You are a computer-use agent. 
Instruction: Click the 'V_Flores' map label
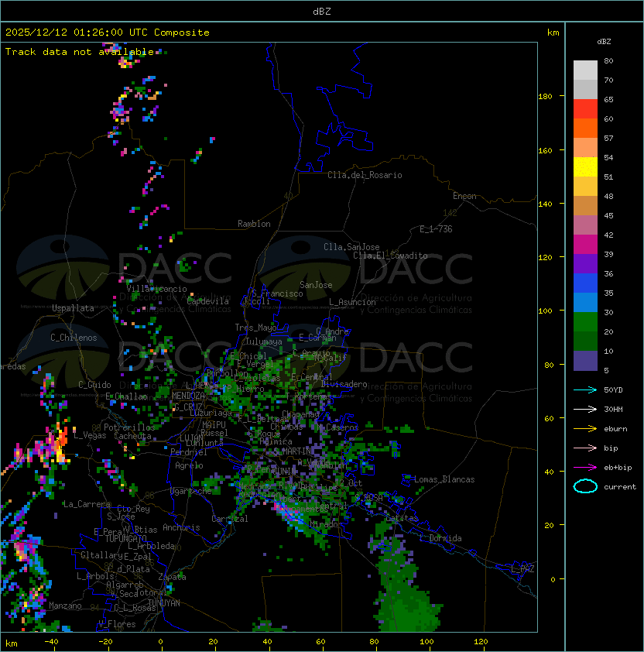[117, 624]
